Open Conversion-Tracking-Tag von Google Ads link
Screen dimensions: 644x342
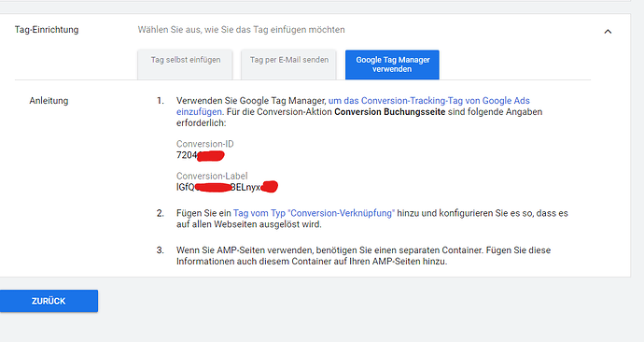click(x=428, y=101)
